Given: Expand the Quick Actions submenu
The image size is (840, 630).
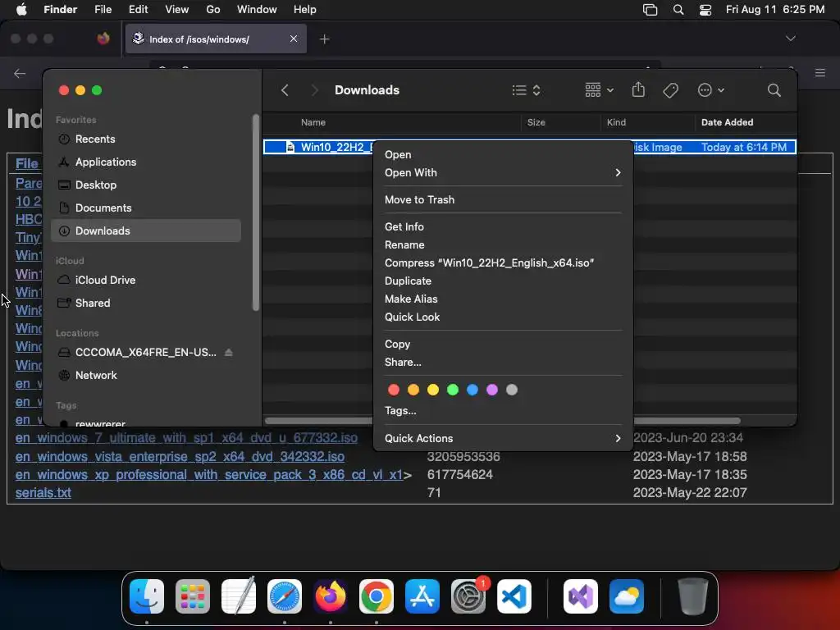Looking at the screenshot, I should [503, 438].
